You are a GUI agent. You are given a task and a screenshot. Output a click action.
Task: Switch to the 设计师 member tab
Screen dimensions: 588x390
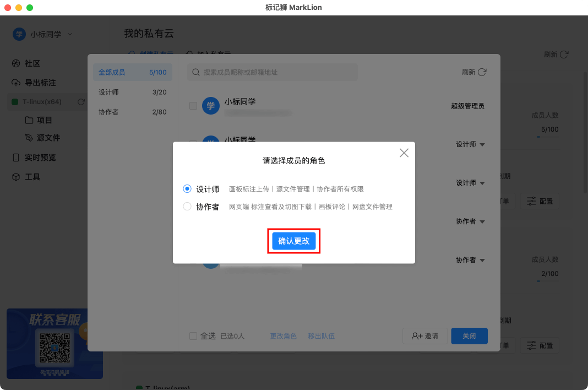pyautogui.click(x=132, y=92)
